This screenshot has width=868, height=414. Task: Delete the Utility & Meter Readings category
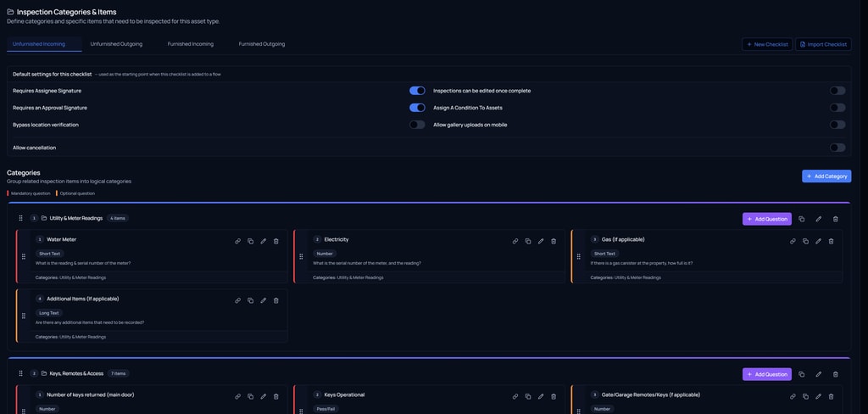(835, 219)
